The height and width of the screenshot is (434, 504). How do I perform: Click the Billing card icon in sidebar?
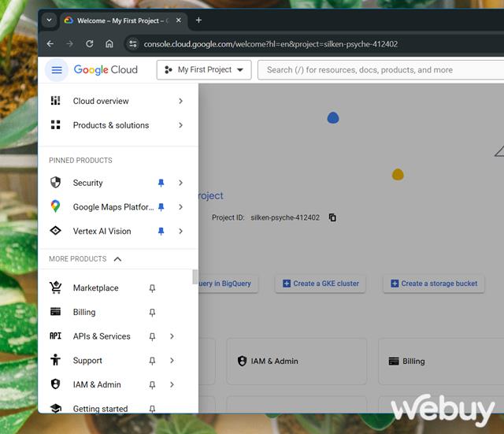click(56, 311)
